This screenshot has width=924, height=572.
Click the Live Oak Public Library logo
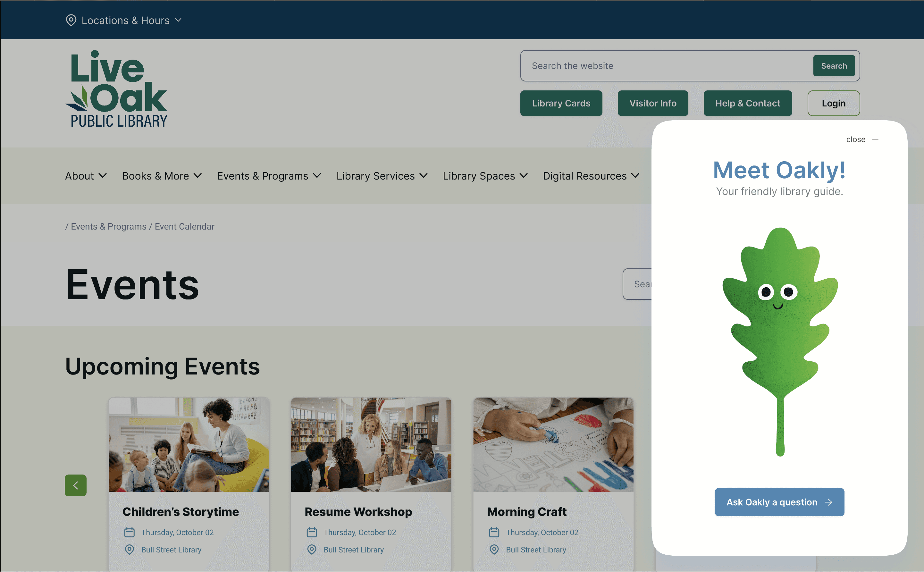point(116,88)
